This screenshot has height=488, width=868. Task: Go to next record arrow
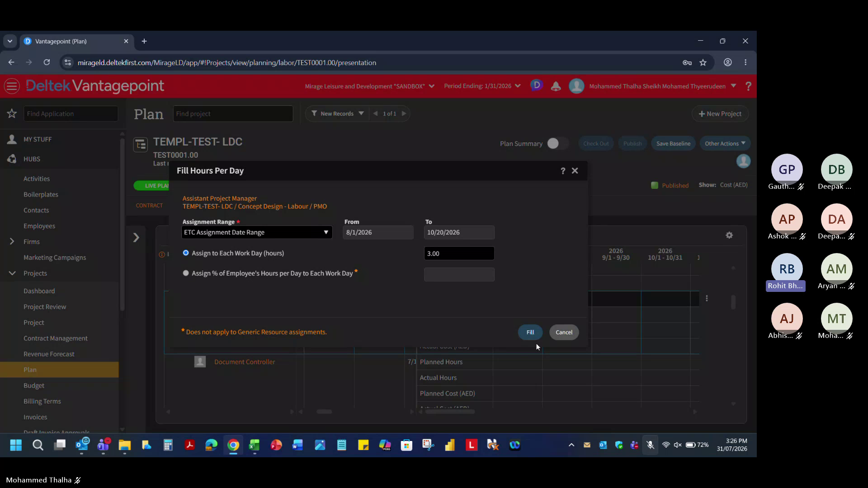[404, 113]
